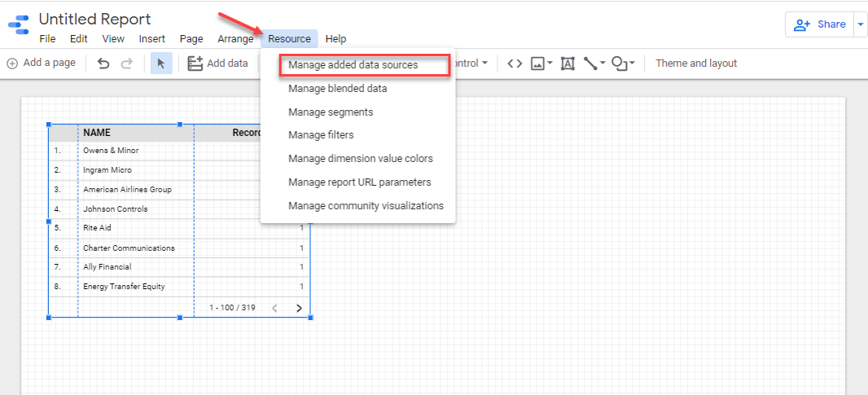
Task: Open the Insert menu
Action: (151, 39)
